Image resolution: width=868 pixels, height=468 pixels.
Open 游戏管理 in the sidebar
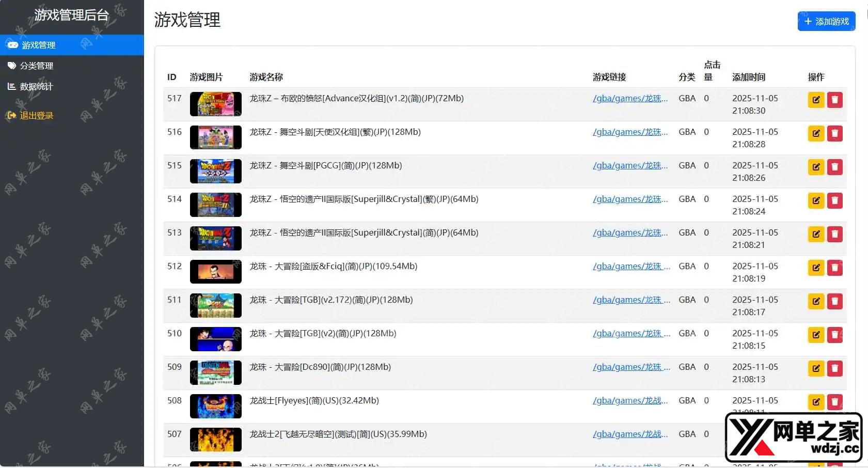39,45
